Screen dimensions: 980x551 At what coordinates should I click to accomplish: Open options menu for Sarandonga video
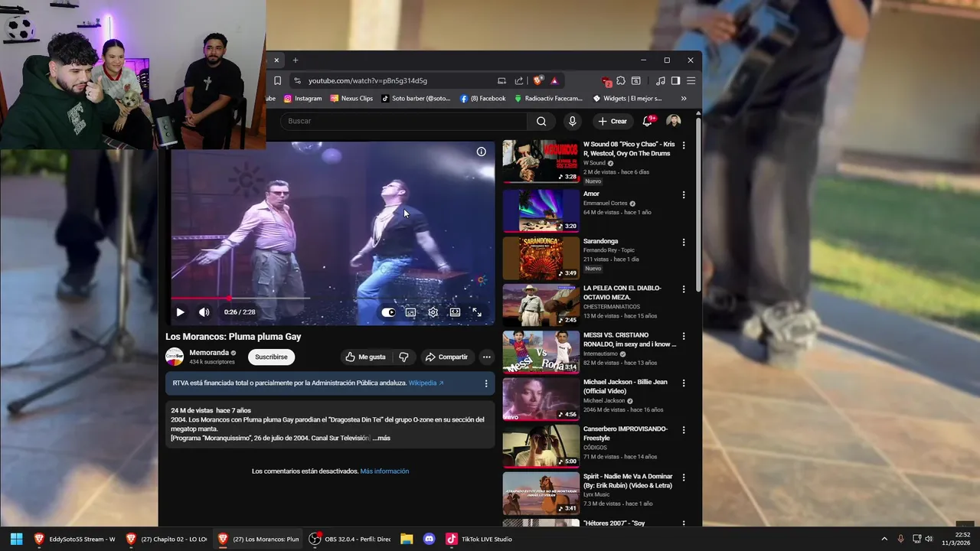tap(684, 242)
